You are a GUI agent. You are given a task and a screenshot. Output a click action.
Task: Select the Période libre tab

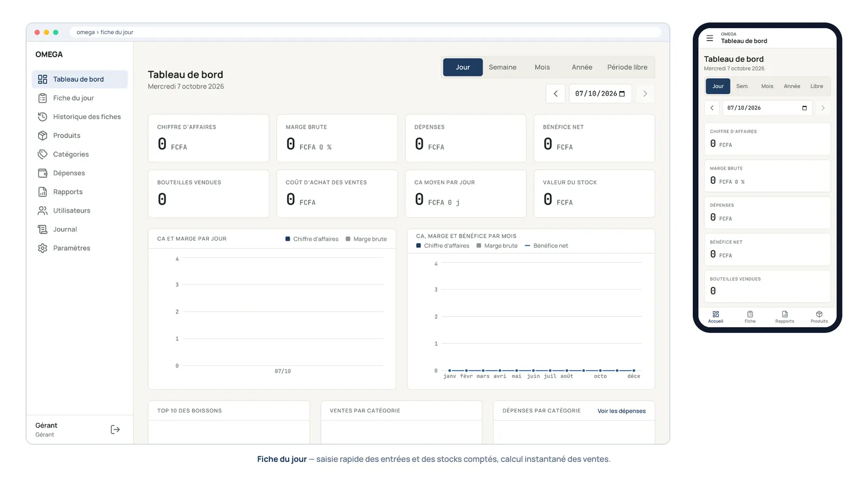tap(627, 67)
